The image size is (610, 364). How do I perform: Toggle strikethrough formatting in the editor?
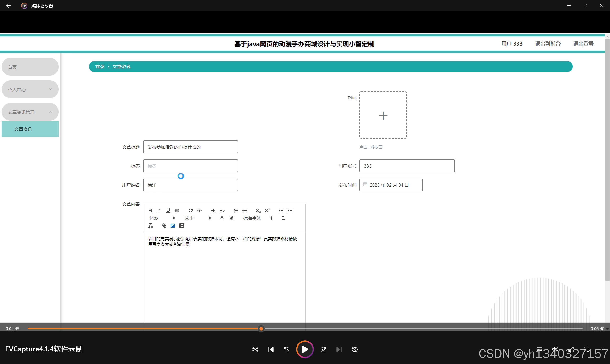coord(177,210)
